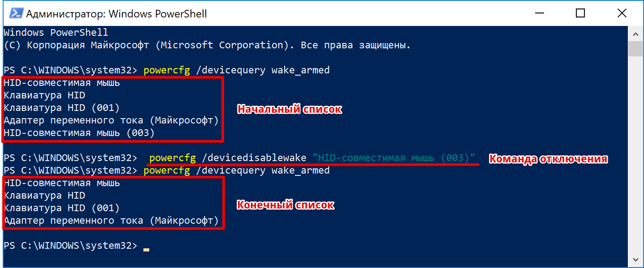The width and height of the screenshot is (644, 268).
Task: Click 'Клавиатура HID (001)' in the initial list
Action: point(62,108)
